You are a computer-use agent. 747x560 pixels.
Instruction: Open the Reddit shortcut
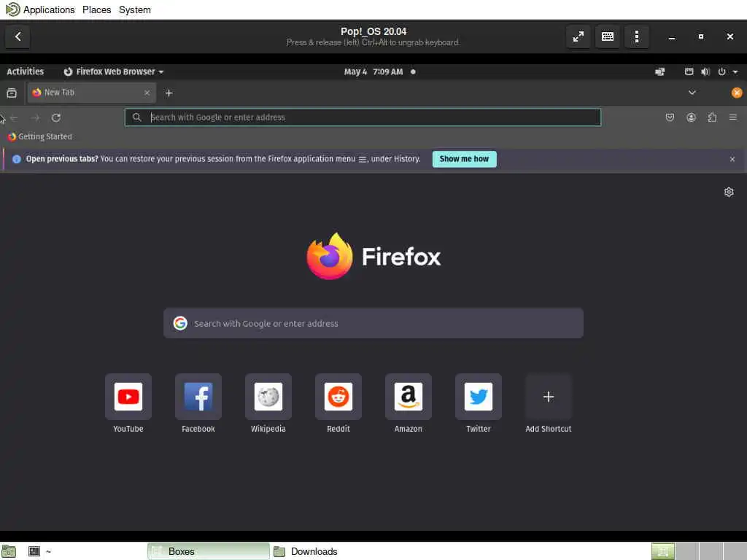tap(338, 403)
